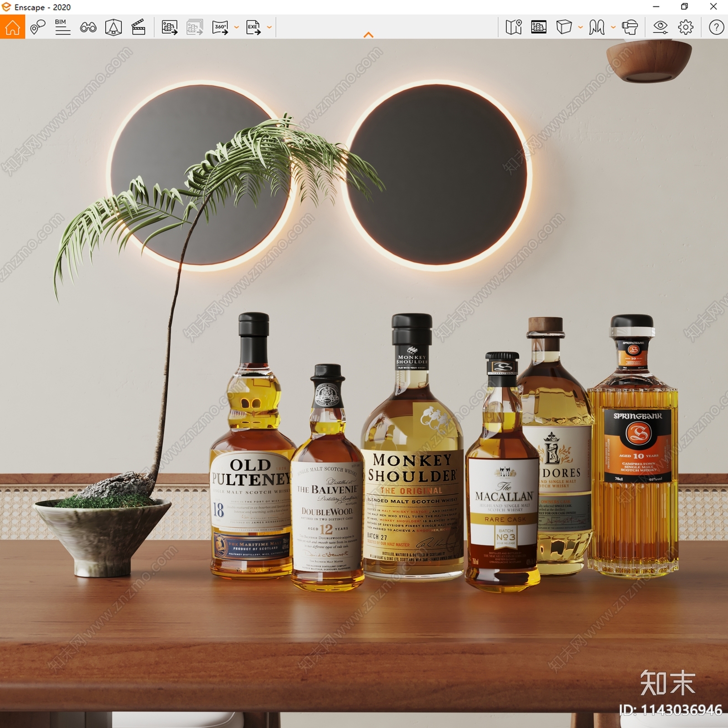Click the orange Home icon
The image size is (728, 728).
12,27
